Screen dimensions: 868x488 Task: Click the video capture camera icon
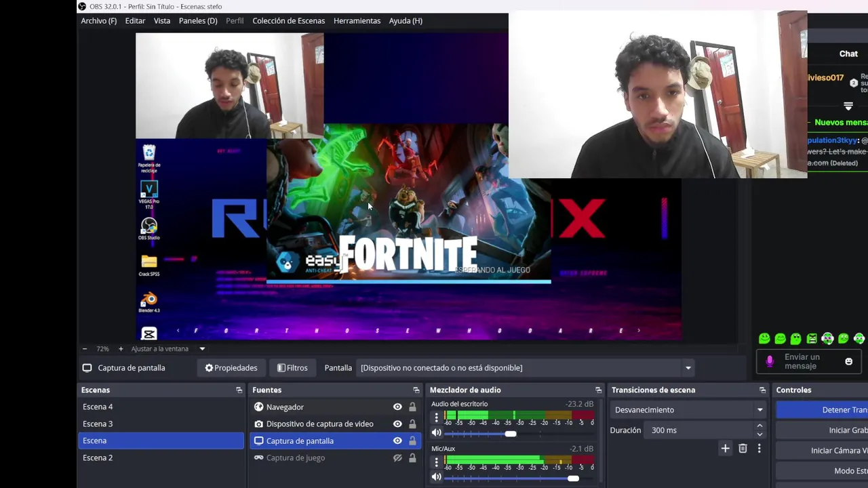tap(258, 424)
